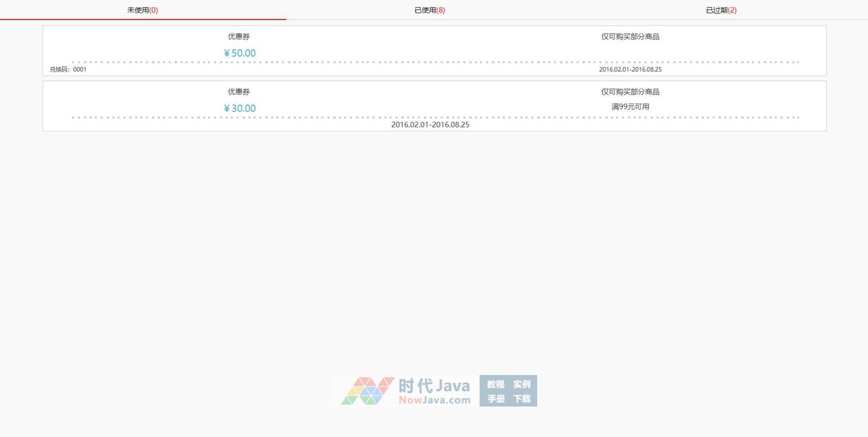Open 手册 in the watermark box
Image resolution: width=868 pixels, height=437 pixels.
pyautogui.click(x=496, y=399)
